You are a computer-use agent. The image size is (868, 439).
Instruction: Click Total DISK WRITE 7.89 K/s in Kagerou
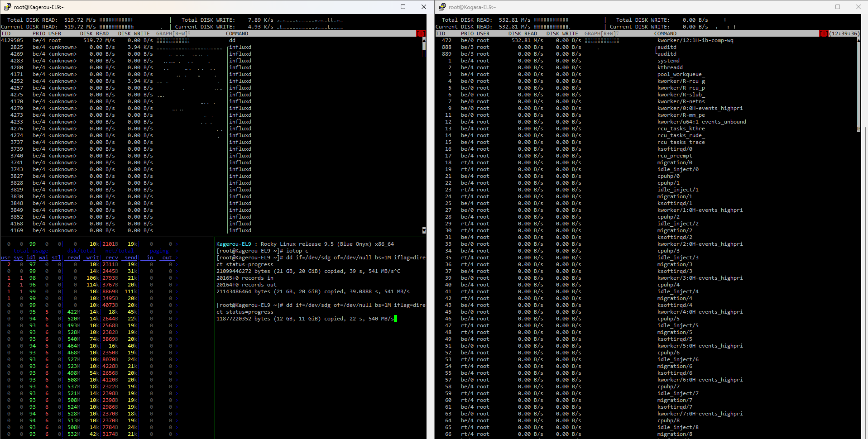click(227, 20)
